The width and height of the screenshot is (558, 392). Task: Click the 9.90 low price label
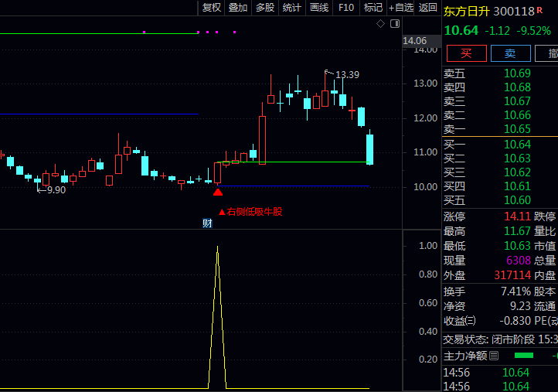56,189
